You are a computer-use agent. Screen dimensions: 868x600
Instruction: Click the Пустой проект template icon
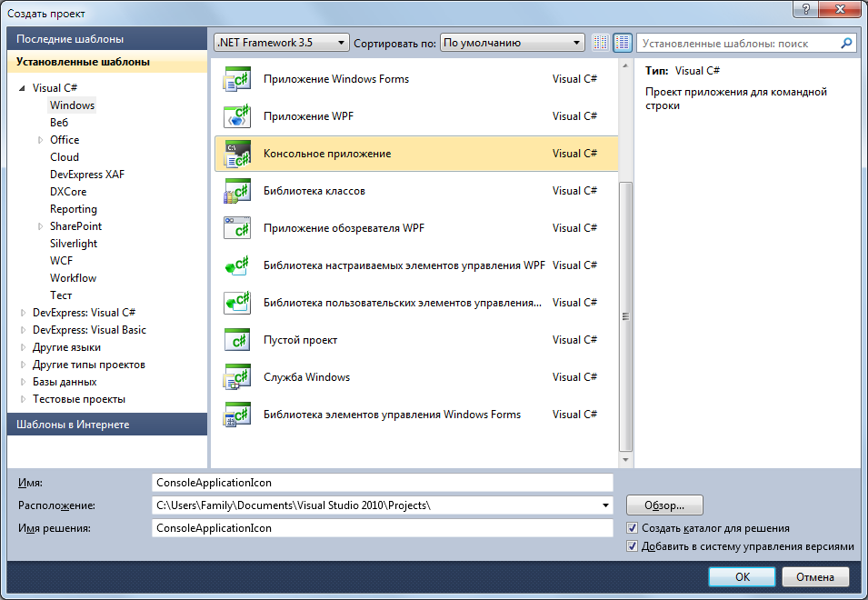tap(237, 340)
